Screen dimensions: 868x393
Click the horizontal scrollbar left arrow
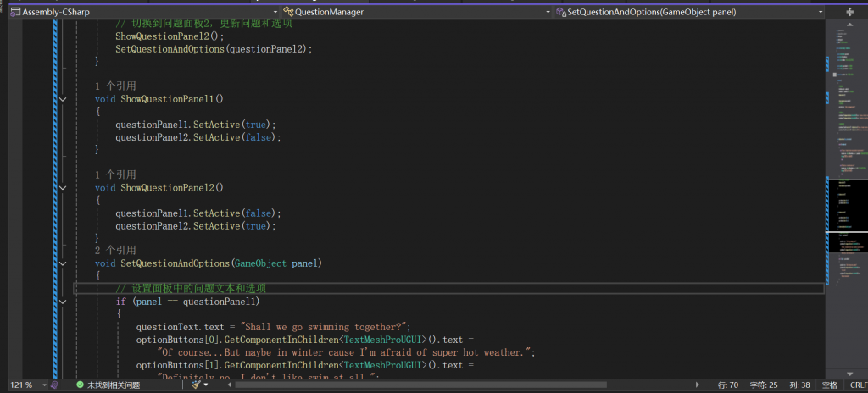pos(229,385)
